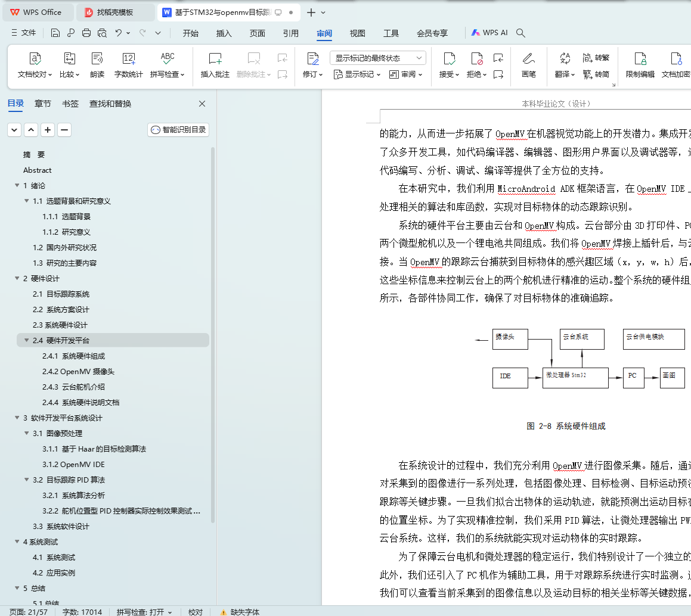Image resolution: width=691 pixels, height=616 pixels.
Task: Click 缺失字体 warning in status bar
Action: coord(240,612)
